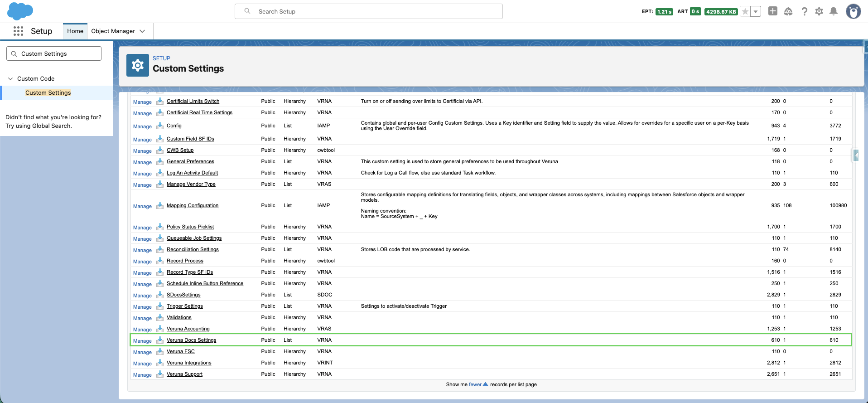Click the Search Setup field

point(368,11)
